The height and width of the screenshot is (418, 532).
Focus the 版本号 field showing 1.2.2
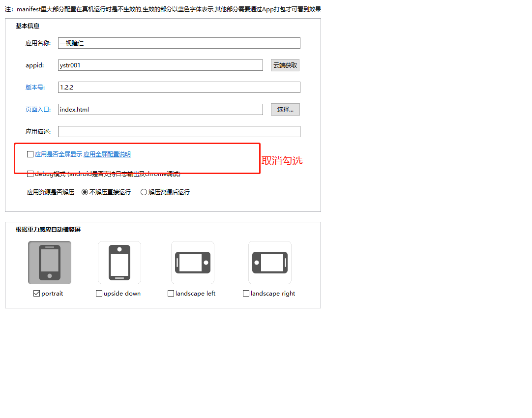tap(179, 87)
